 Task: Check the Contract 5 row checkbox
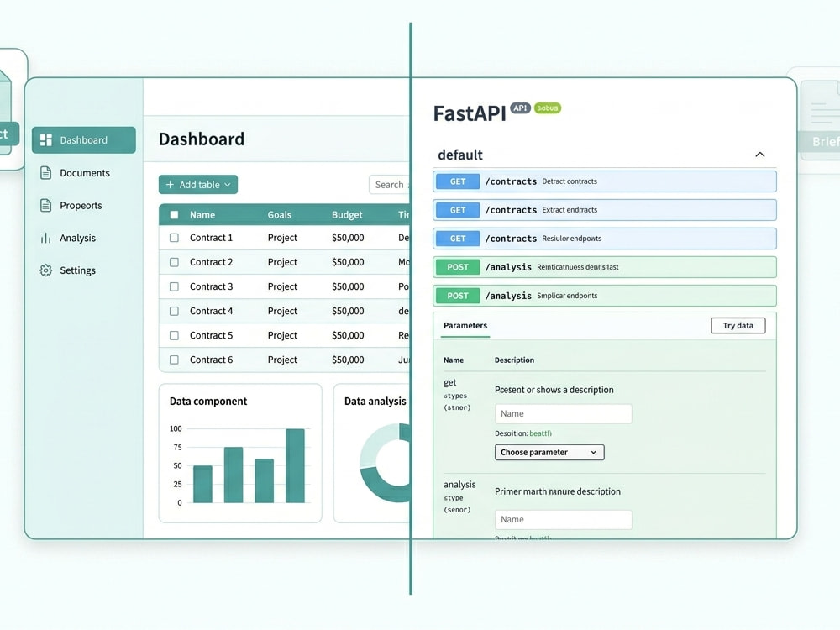point(174,335)
